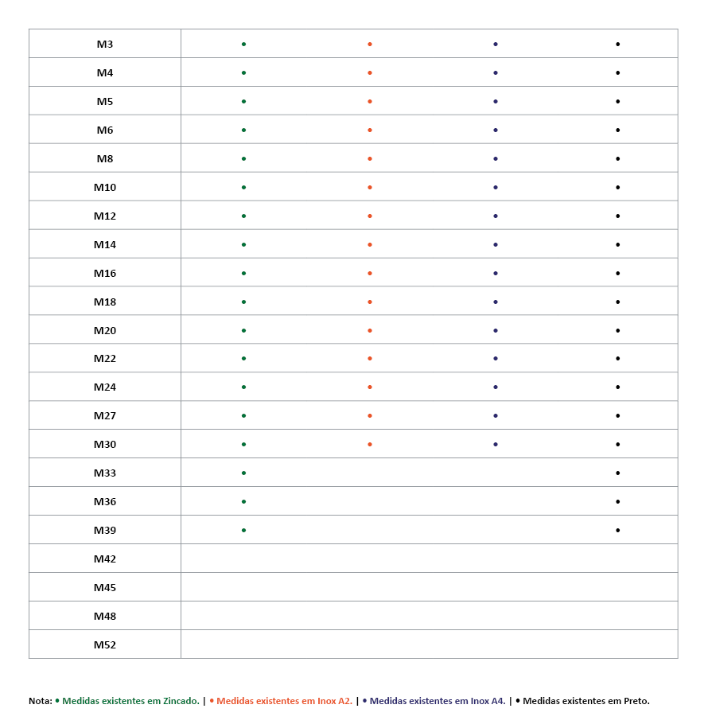
Task: Click the green Zincado dot in row M3
Action: 243,44
